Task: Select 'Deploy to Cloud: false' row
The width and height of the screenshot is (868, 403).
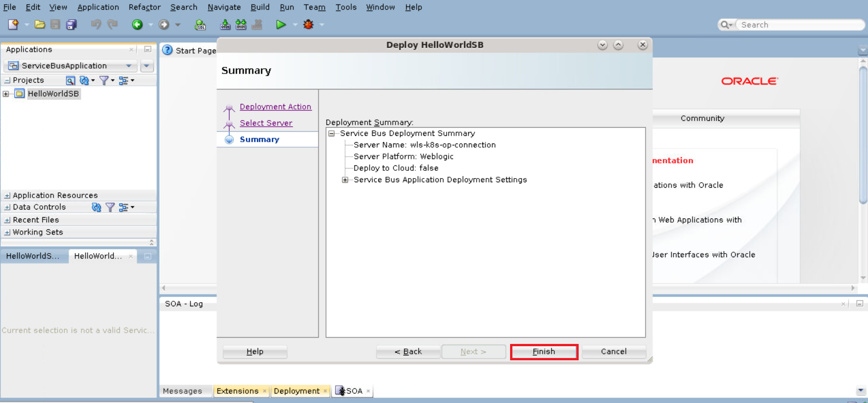Action: (396, 168)
